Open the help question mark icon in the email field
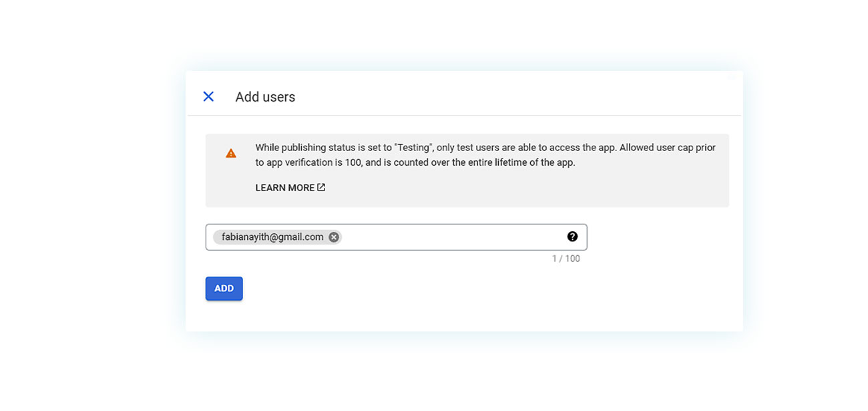The height and width of the screenshot is (411, 868). 572,237
